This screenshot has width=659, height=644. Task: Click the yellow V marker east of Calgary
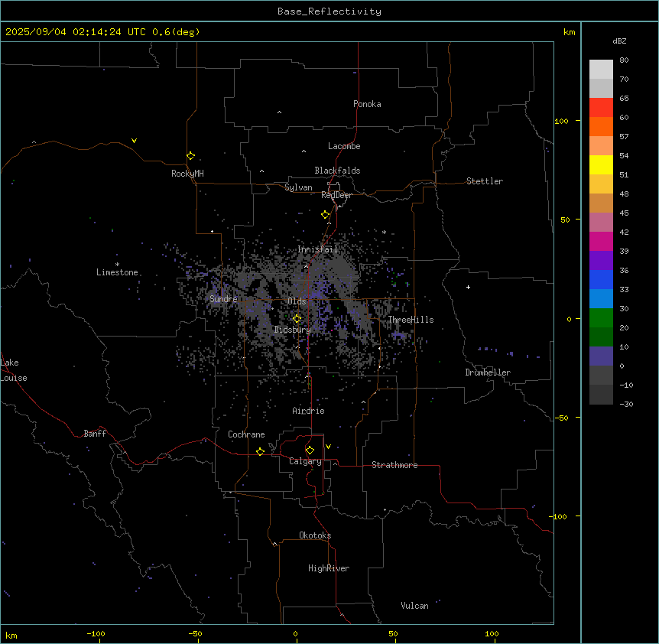(x=328, y=447)
